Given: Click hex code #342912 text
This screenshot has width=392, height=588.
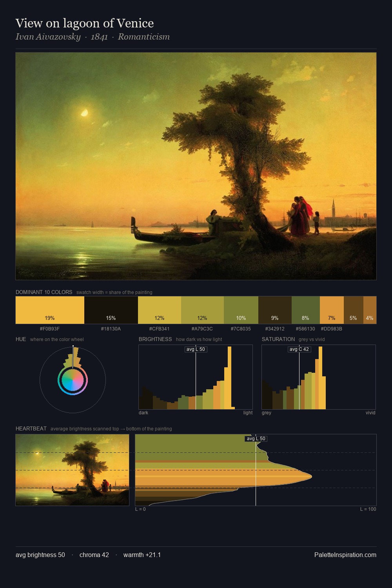Looking at the screenshot, I should (x=275, y=328).
